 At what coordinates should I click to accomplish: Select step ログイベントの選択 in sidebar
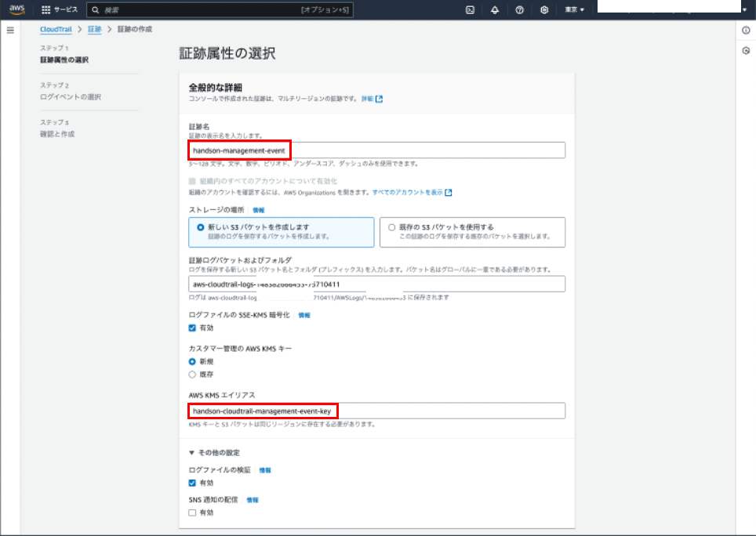[71, 97]
